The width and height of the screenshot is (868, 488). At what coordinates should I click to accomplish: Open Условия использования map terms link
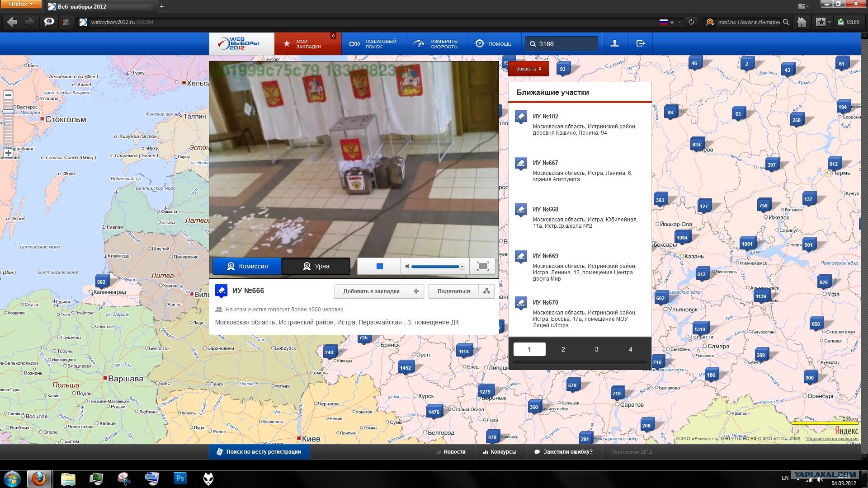point(832,439)
